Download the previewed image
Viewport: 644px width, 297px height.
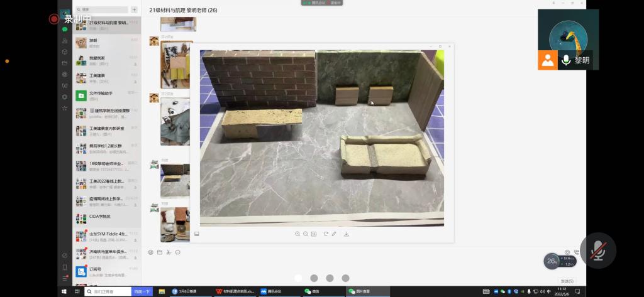click(347, 234)
